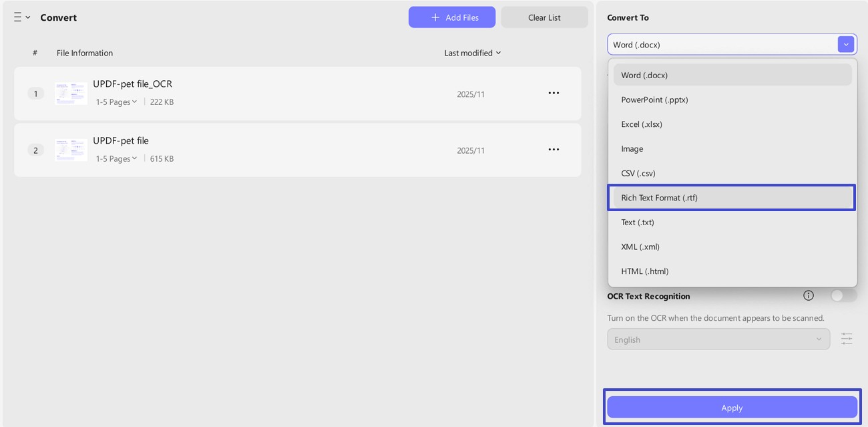Click the plus icon in Add Files

pos(435,17)
